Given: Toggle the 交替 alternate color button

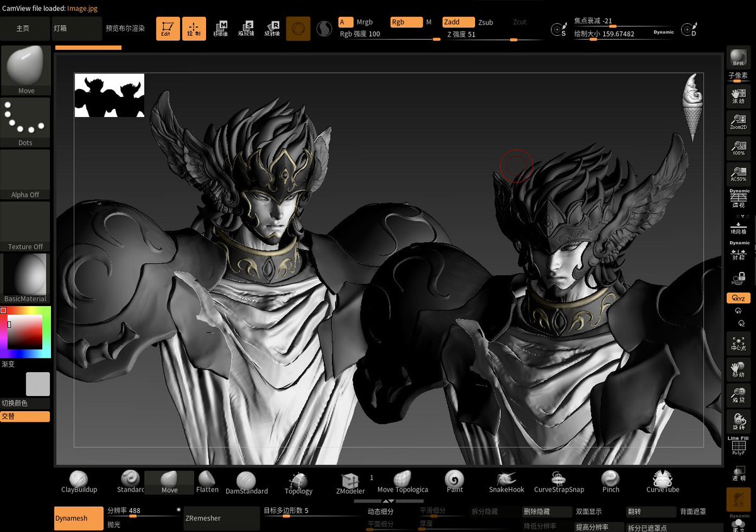Looking at the screenshot, I should 25,416.
